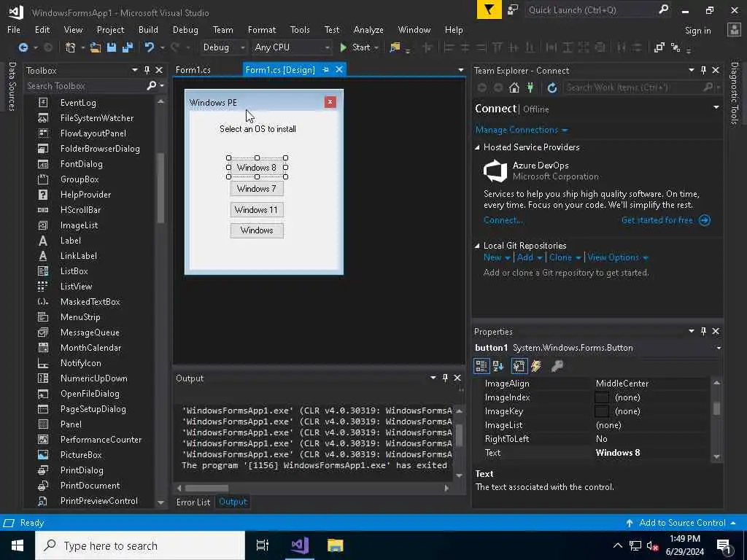Open the Toolbox window position dropdown

pos(135,71)
